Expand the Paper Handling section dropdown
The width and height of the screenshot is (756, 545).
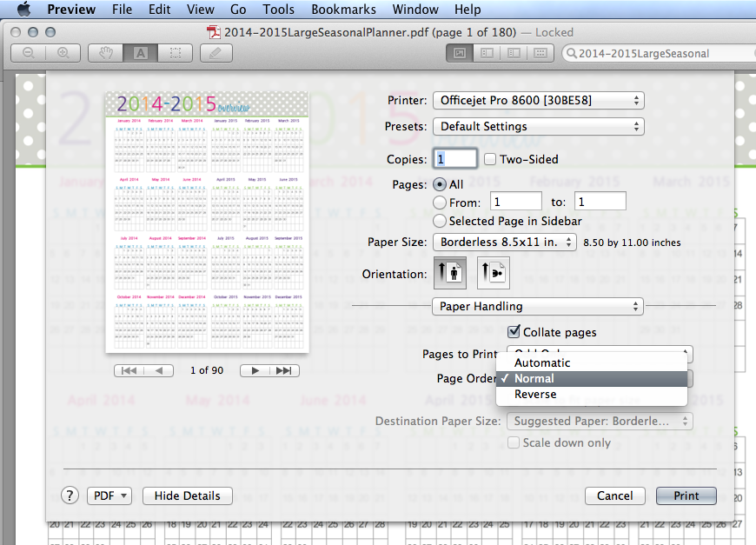pos(537,306)
